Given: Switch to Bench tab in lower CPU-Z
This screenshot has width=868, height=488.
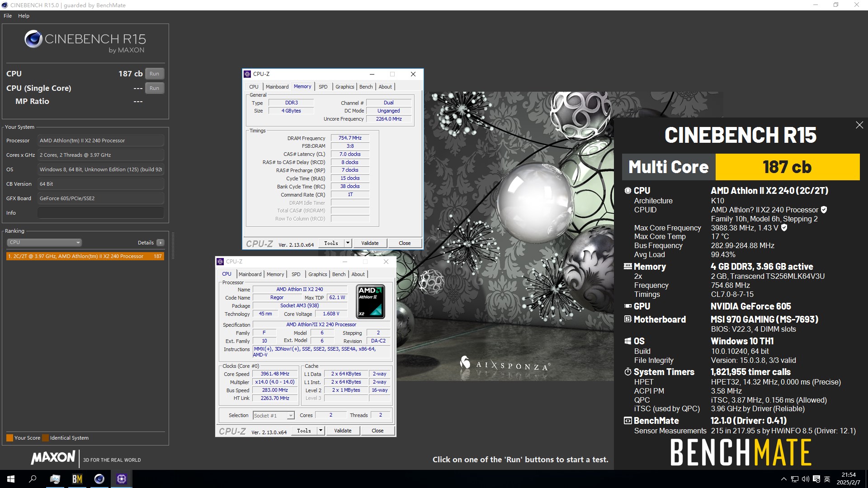Looking at the screenshot, I should tap(339, 274).
